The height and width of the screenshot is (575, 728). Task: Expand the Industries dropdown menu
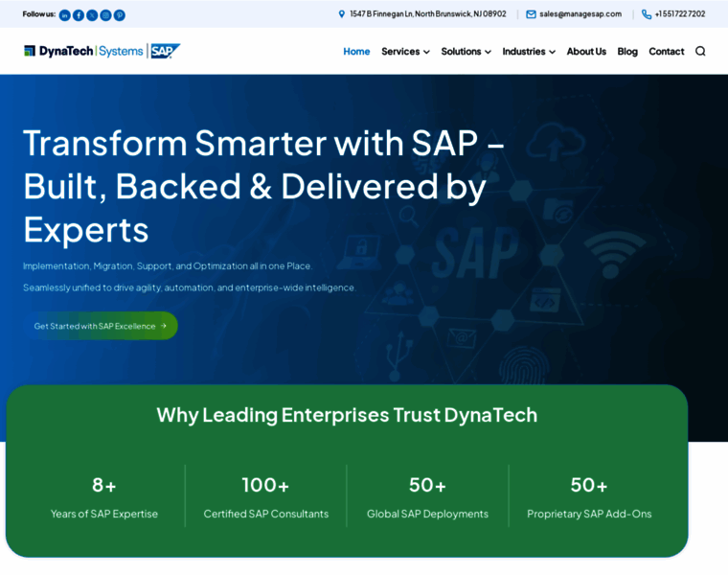point(528,52)
